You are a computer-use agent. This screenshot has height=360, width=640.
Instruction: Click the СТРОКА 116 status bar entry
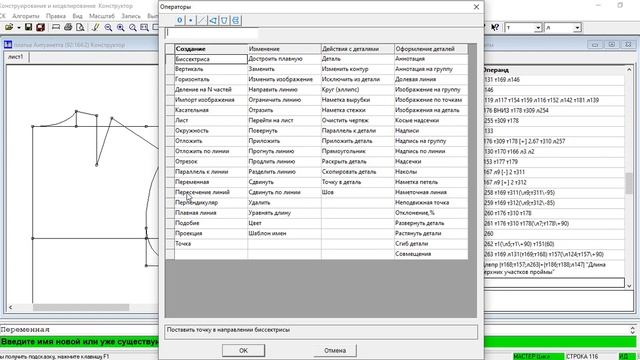[x=582, y=356]
